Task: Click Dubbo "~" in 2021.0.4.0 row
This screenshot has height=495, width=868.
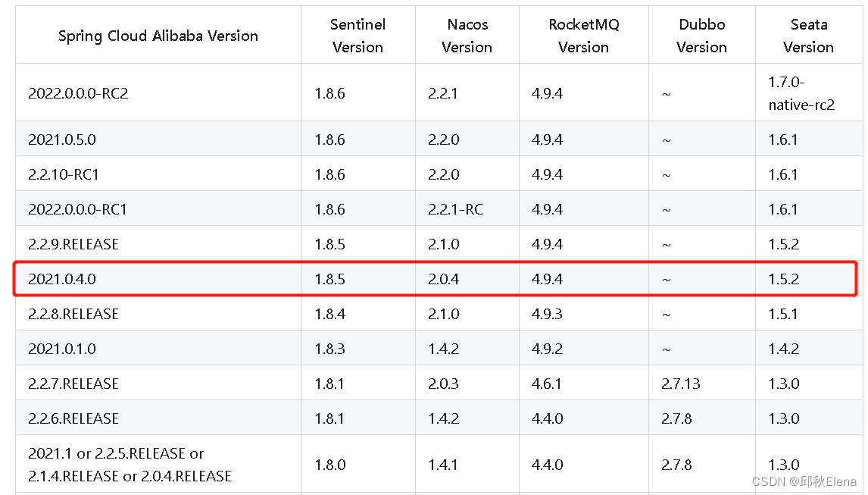Action: (667, 280)
